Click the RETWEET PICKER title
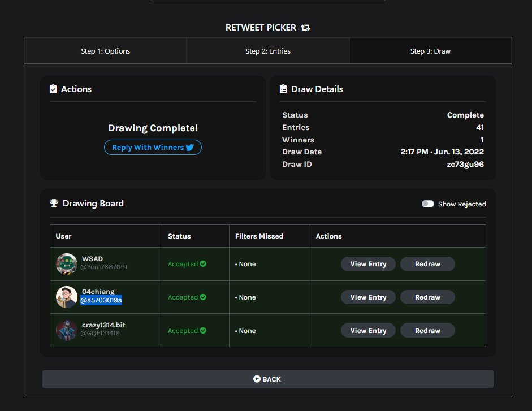Image resolution: width=532 pixels, height=411 pixels. [x=261, y=28]
